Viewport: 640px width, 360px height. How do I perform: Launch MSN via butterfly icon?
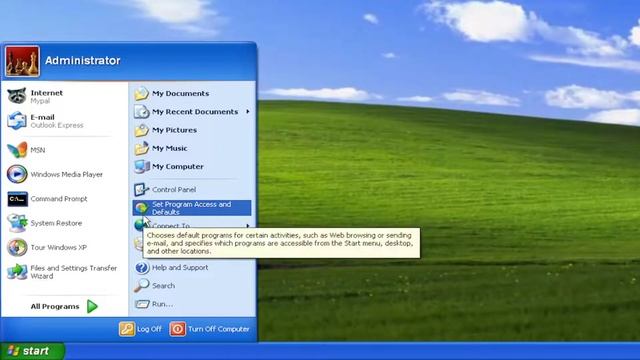point(17,150)
